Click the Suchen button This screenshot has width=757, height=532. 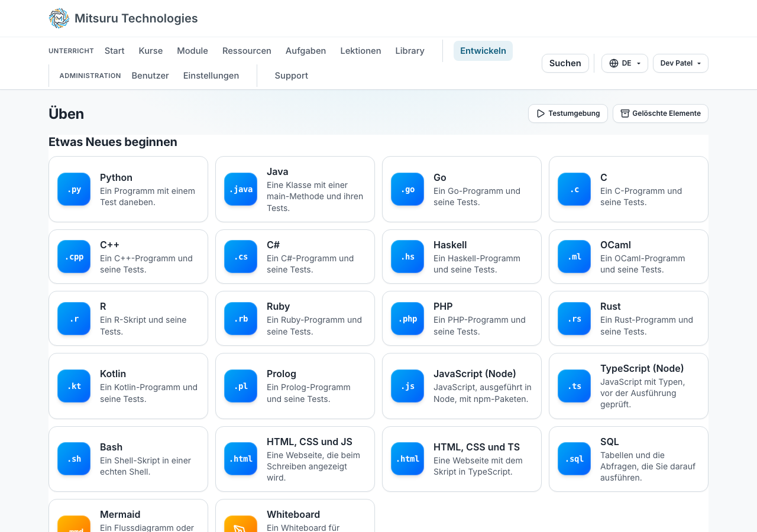tap(565, 63)
